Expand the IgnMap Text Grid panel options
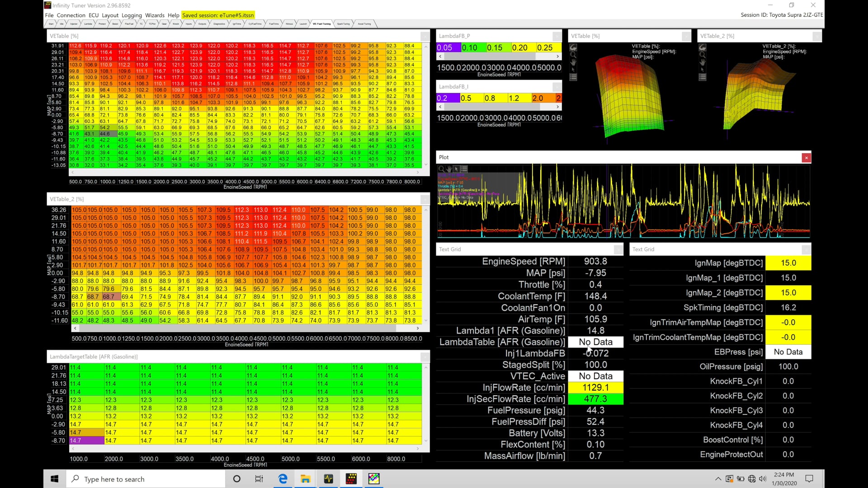 (806, 249)
